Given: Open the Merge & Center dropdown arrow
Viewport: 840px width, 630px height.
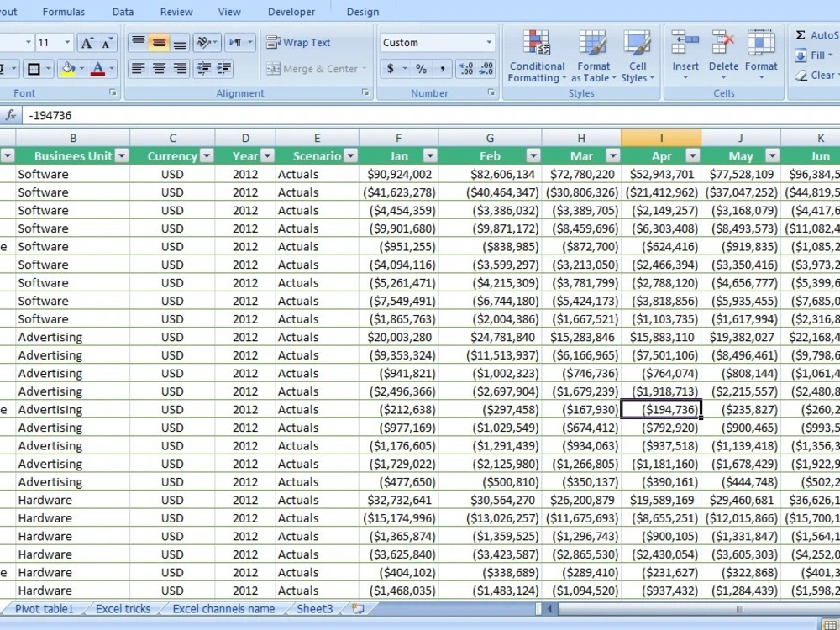Looking at the screenshot, I should tap(365, 69).
